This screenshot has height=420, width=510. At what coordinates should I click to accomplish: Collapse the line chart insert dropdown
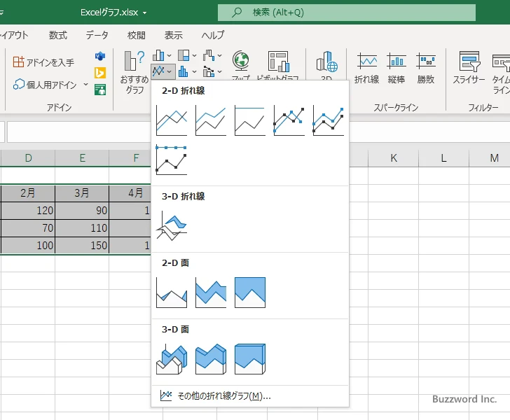[163, 71]
